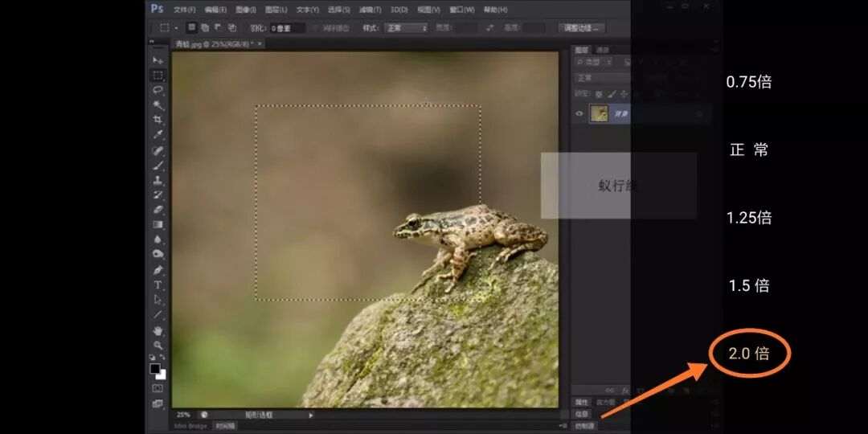Activate the Hand tool
The height and width of the screenshot is (434, 868).
click(x=158, y=330)
